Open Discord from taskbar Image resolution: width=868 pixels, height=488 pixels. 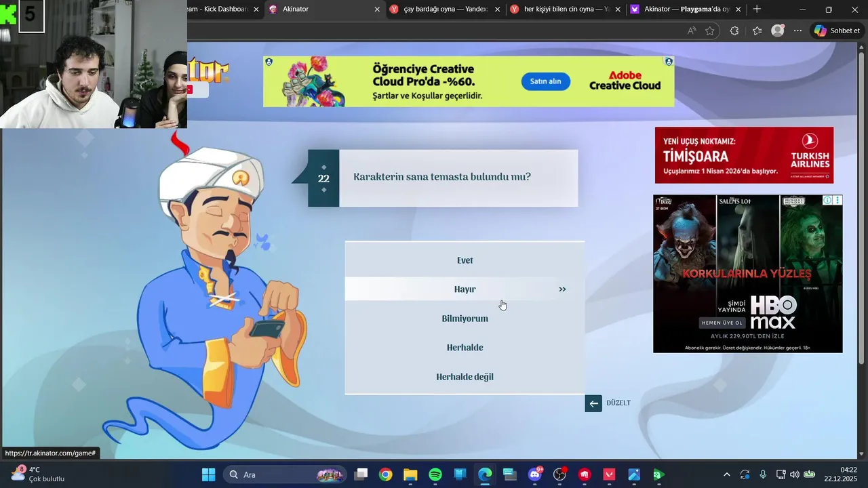coord(535,474)
